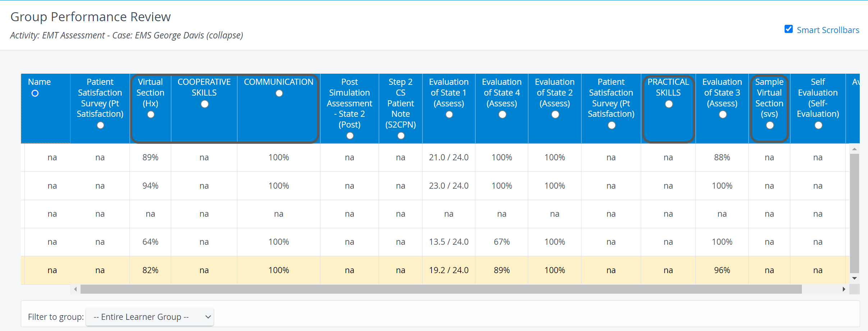The height and width of the screenshot is (331, 868).
Task: Select the Sample Virtual Section (svs) radio
Action: point(770,125)
